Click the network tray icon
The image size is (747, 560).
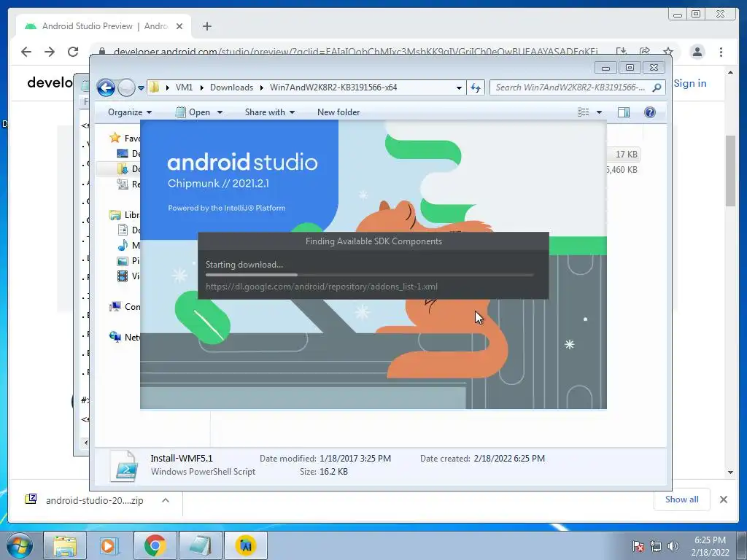coord(656,546)
